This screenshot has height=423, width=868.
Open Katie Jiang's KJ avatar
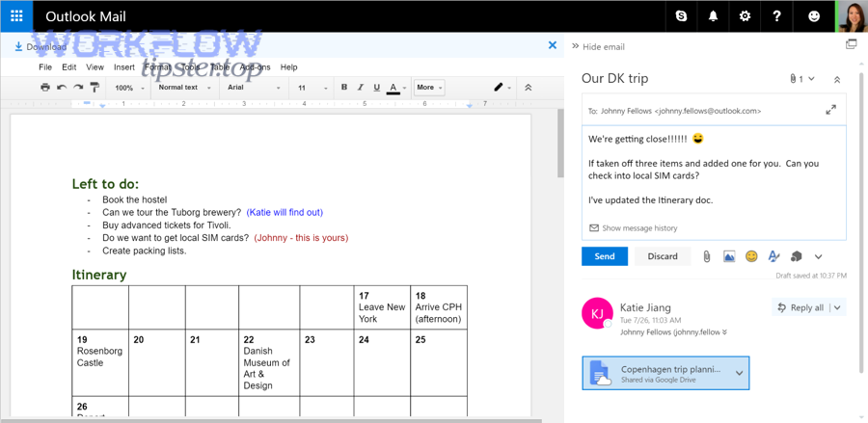(x=597, y=313)
